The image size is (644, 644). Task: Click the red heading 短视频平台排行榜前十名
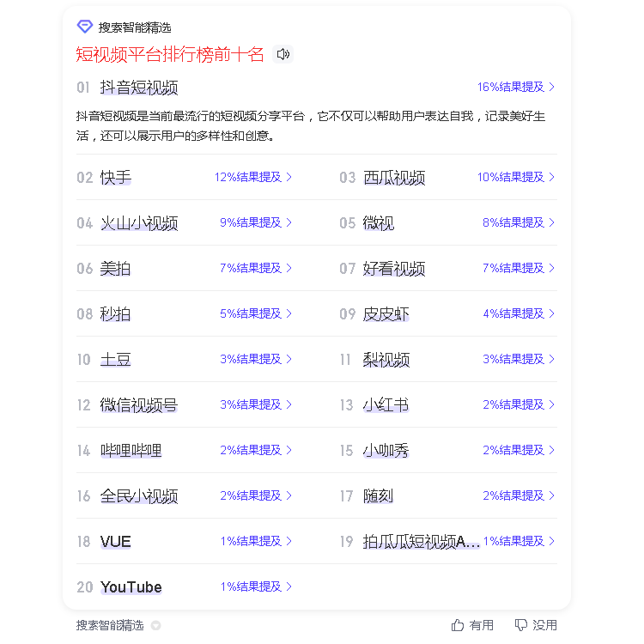tap(170, 55)
